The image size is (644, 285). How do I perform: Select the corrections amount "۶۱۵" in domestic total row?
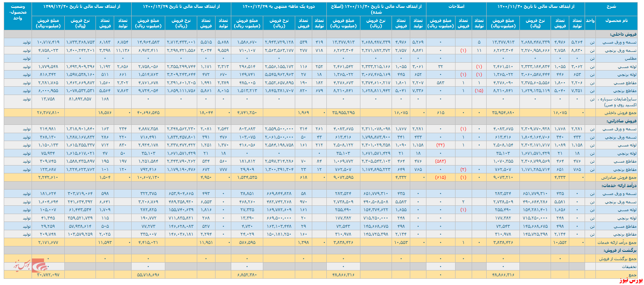pos(441,112)
